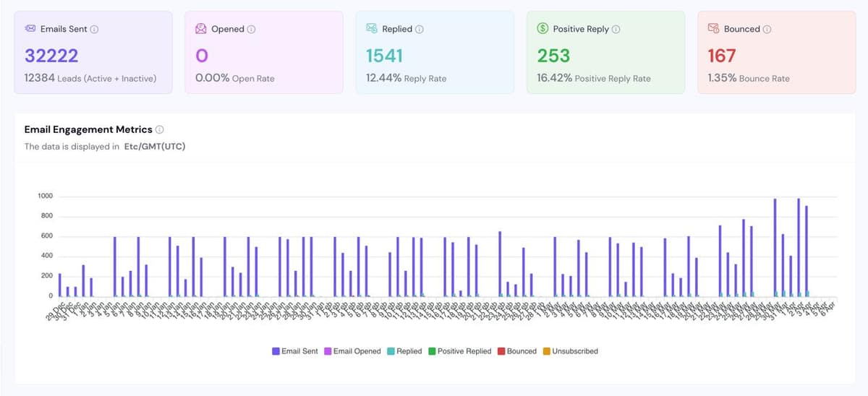Click the 600 y-axis label

pyautogui.click(x=47, y=236)
